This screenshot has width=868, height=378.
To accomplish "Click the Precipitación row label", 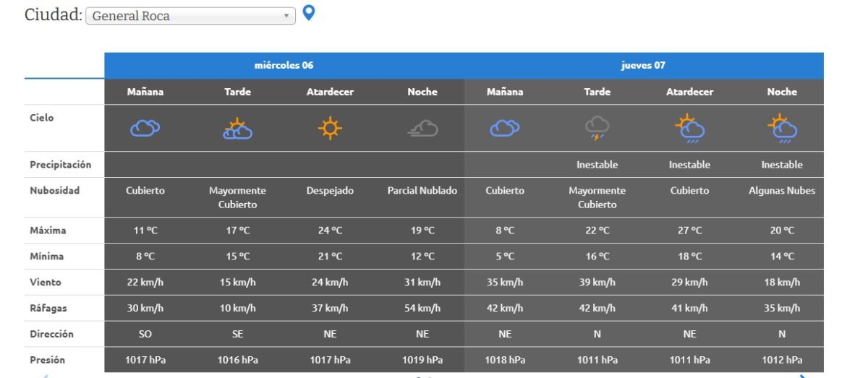I will coord(61,165).
